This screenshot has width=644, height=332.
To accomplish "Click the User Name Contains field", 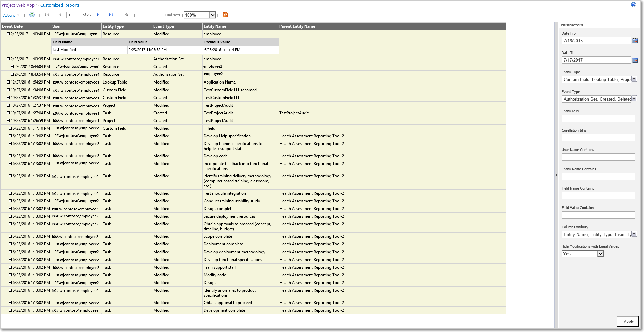I will point(598,157).
